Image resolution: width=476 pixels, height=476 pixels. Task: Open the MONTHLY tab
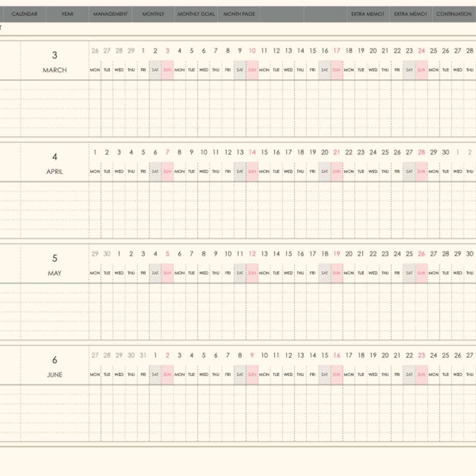point(153,14)
